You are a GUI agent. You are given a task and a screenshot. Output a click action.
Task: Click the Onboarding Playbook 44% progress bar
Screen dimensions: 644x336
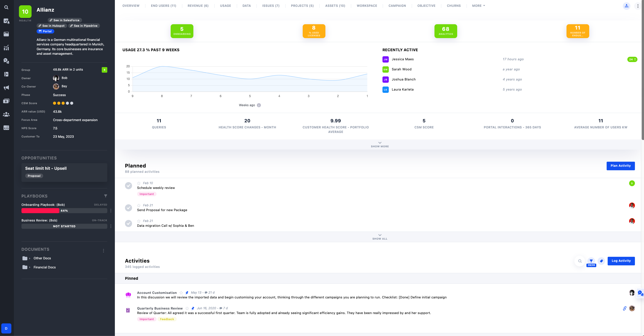click(64, 211)
